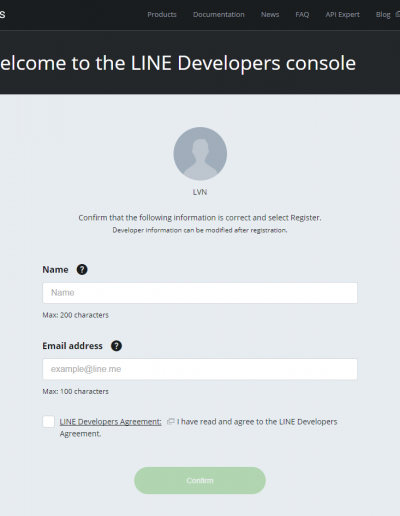Click the Email address help question-mark icon
The width and height of the screenshot is (400, 516).
click(x=116, y=346)
